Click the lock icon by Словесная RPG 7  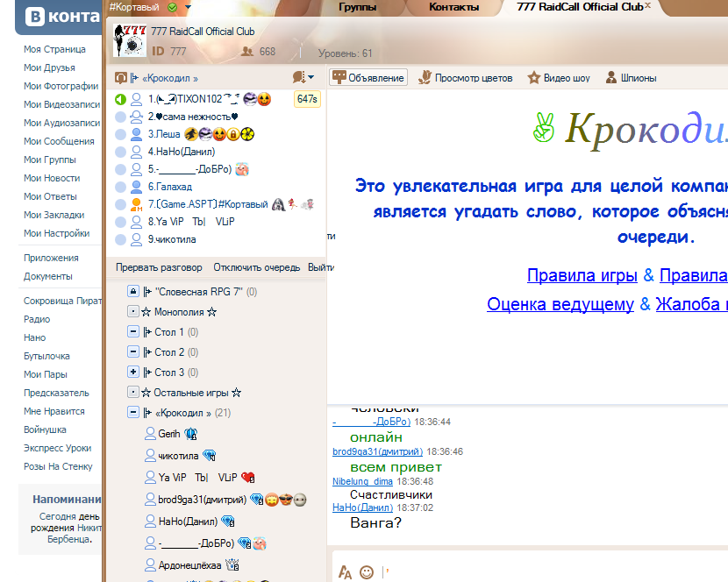click(x=132, y=292)
